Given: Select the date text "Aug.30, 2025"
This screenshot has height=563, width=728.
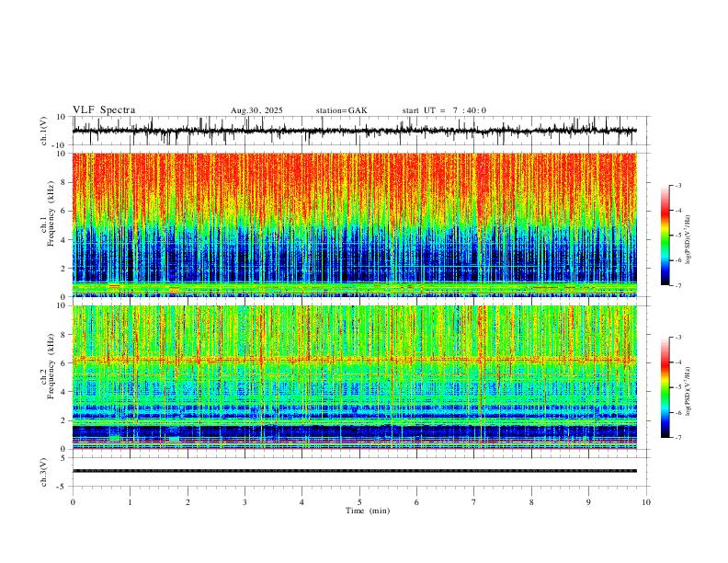Looking at the screenshot, I should [256, 110].
